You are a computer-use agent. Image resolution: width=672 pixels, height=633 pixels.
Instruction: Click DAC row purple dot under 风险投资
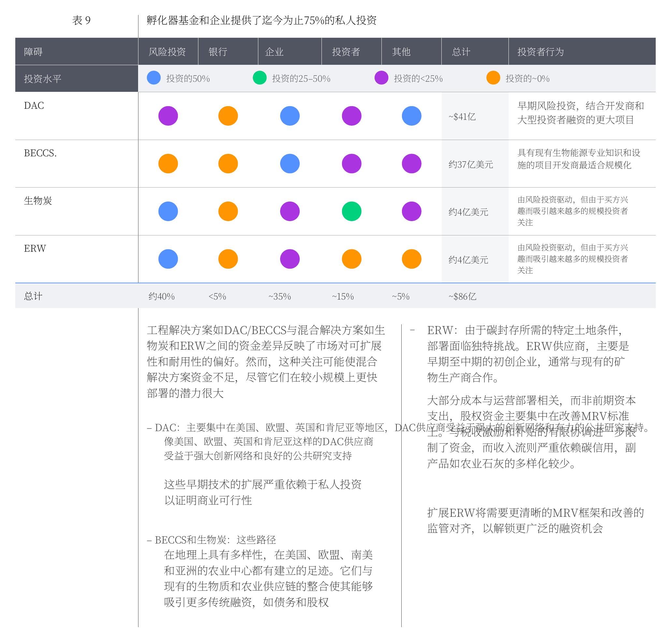(168, 116)
